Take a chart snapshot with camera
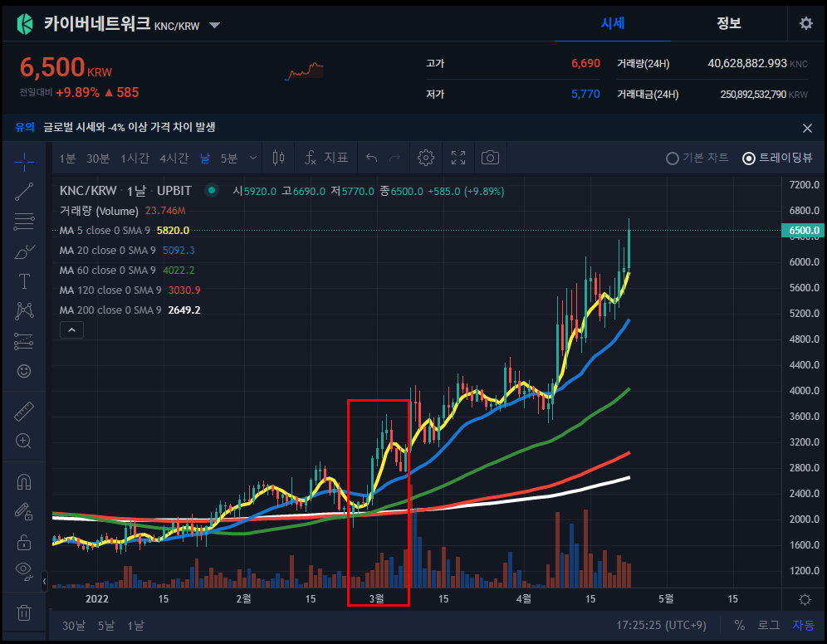The height and width of the screenshot is (644, 827). (490, 158)
